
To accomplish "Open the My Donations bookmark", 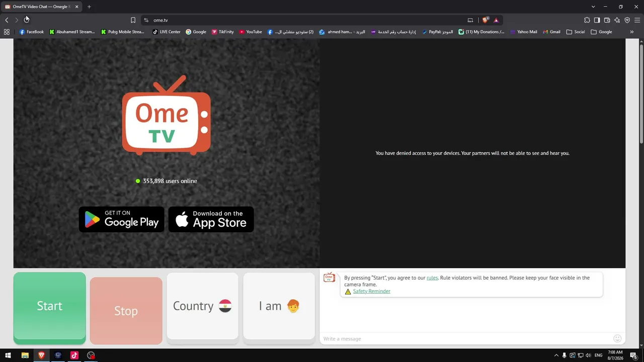I will point(481,32).
